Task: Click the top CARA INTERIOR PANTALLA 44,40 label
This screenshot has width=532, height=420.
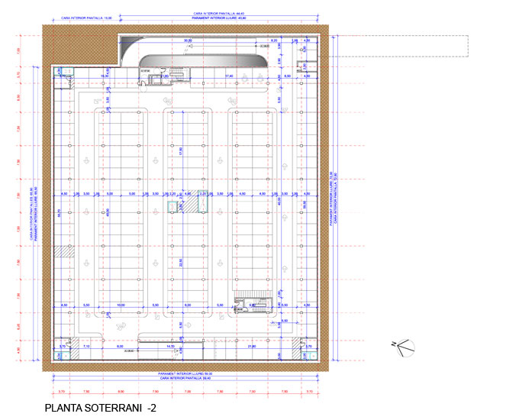Action: click(211, 14)
